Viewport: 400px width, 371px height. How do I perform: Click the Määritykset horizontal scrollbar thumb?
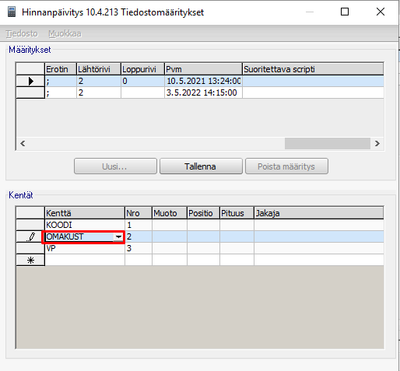click(327, 144)
